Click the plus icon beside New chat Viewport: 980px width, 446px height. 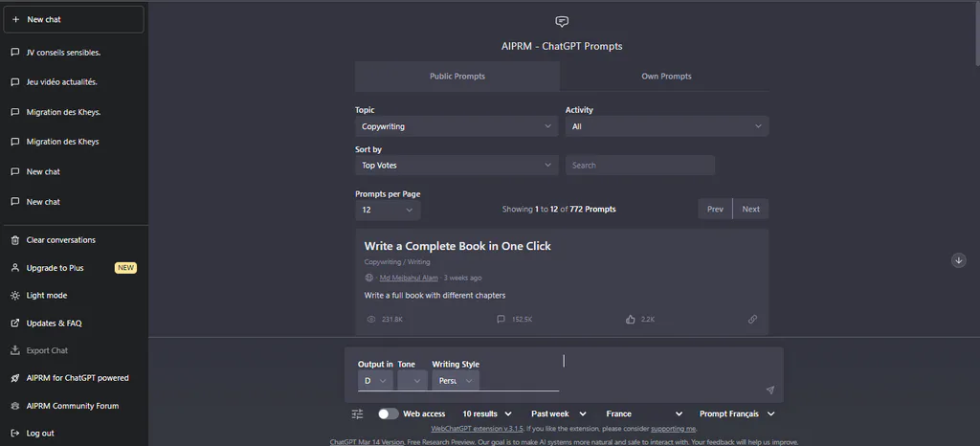(15, 19)
